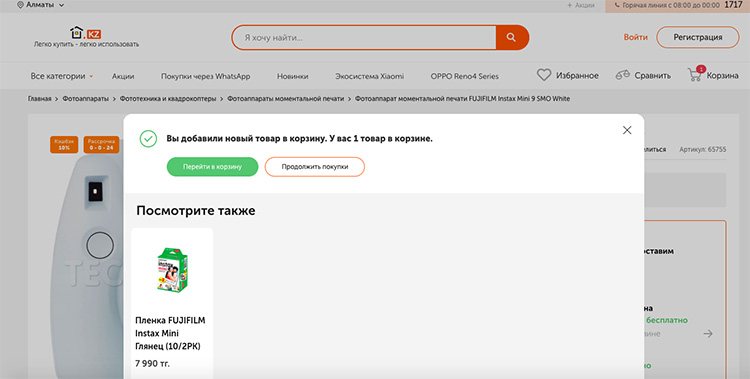Click the Рассрочка 0-0-24 badge

click(101, 145)
